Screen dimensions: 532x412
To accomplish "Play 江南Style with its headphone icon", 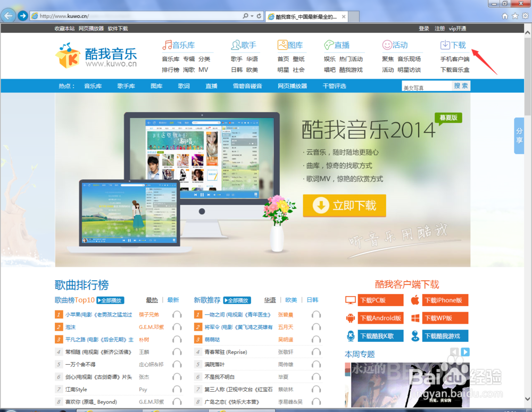I will pos(177,389).
